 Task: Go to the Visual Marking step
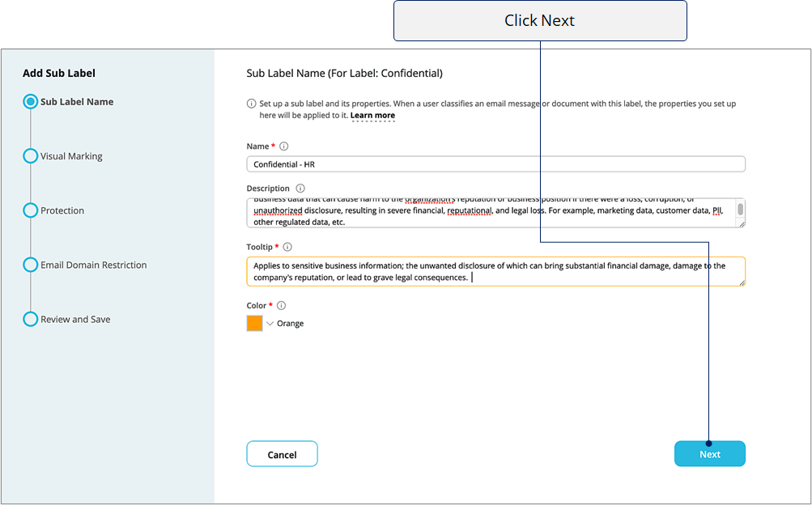71,156
